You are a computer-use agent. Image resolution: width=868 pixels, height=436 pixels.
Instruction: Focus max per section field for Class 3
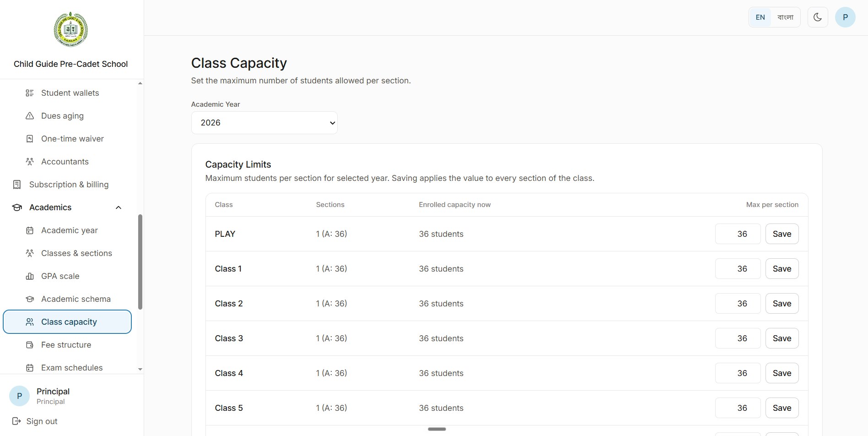point(738,338)
